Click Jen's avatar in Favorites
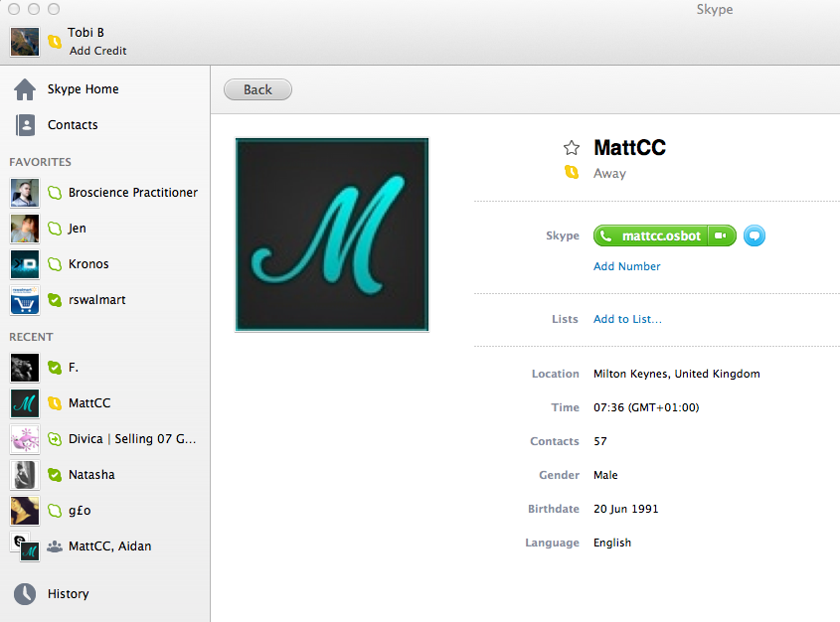Screen dimensions: 840x622 [25, 229]
